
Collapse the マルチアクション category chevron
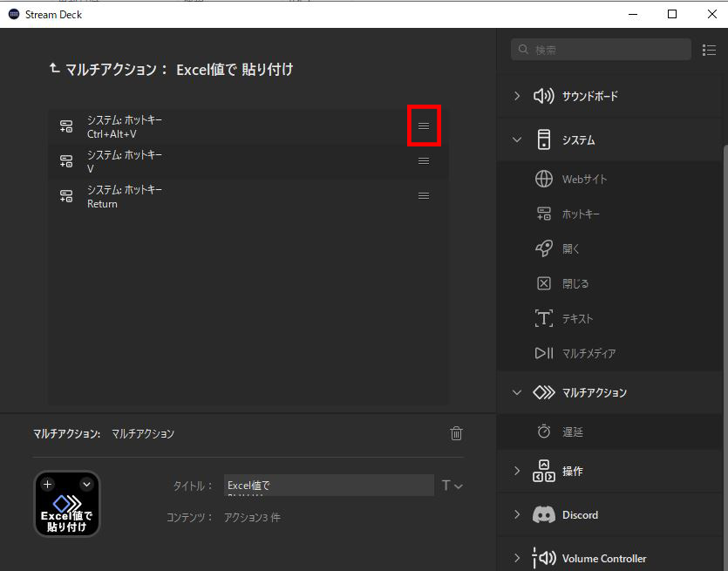point(517,393)
